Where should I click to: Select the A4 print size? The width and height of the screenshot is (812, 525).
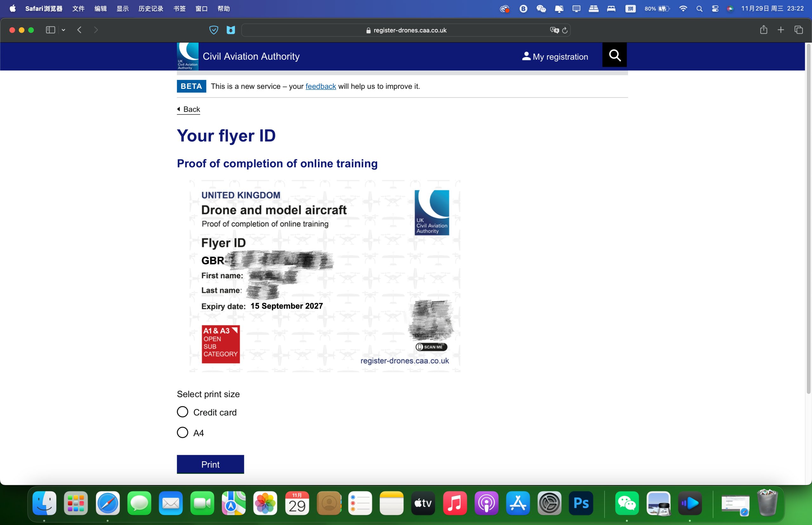point(182,432)
